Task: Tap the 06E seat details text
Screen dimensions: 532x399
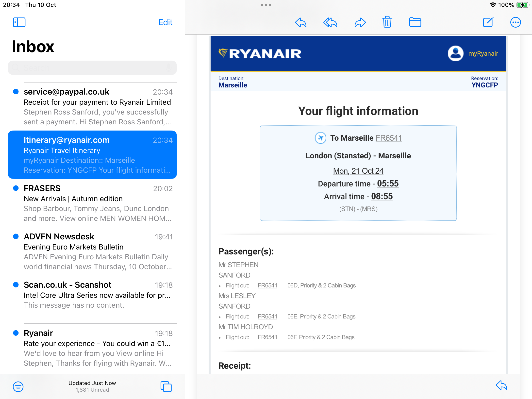Action: 321,316
